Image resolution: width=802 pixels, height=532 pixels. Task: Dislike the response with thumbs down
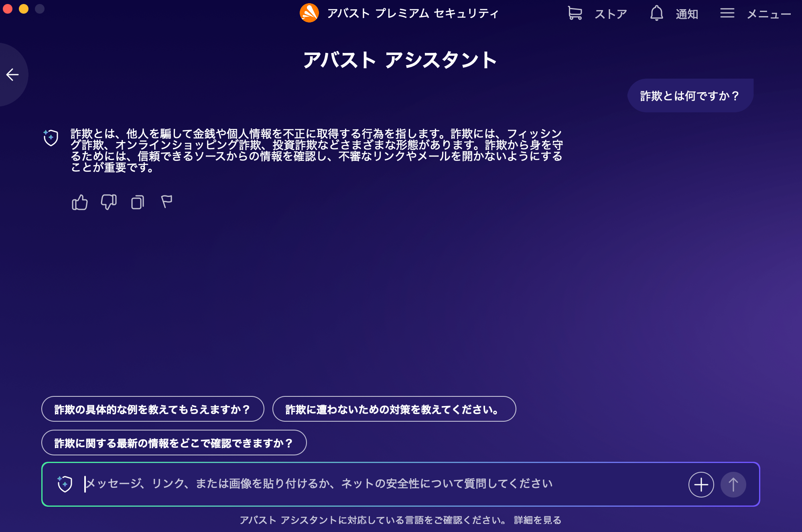pos(108,202)
